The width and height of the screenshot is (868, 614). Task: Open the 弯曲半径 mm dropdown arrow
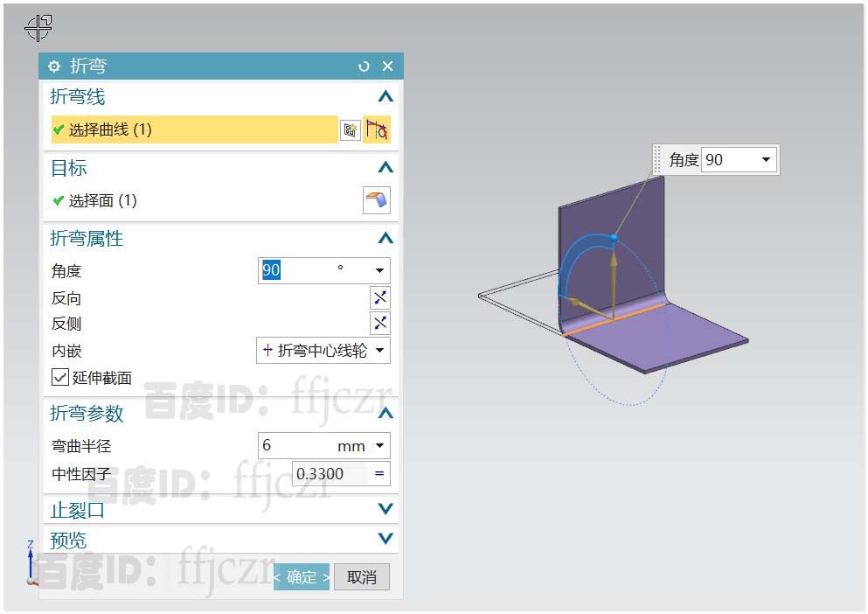(379, 445)
